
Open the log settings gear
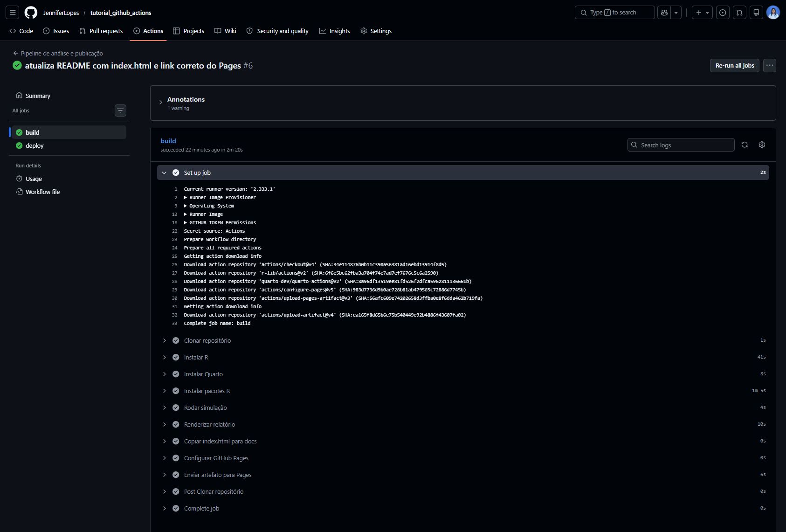[x=762, y=145]
